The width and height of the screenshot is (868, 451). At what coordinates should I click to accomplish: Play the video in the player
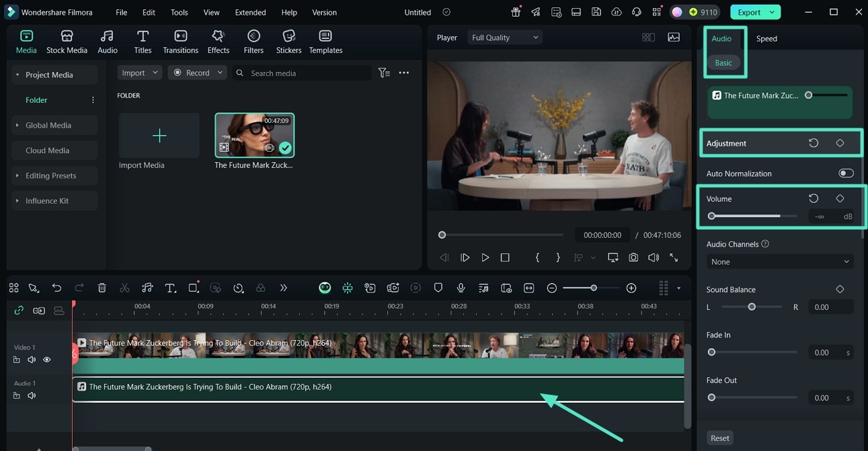point(485,257)
